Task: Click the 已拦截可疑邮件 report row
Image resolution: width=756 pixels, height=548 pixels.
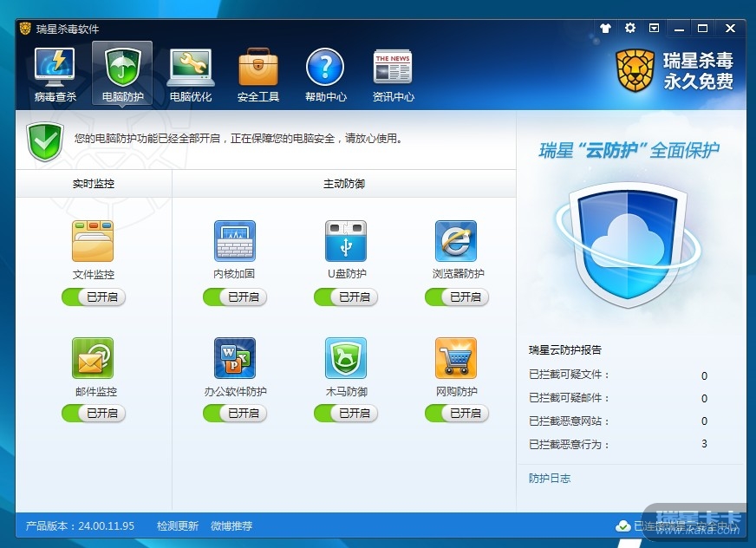Action: [x=617, y=398]
